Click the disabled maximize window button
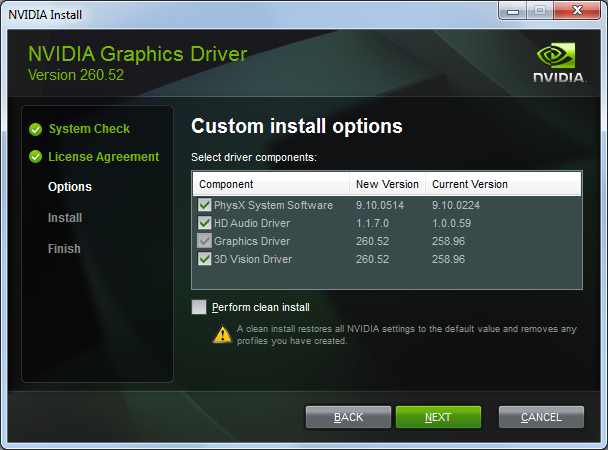 point(540,10)
